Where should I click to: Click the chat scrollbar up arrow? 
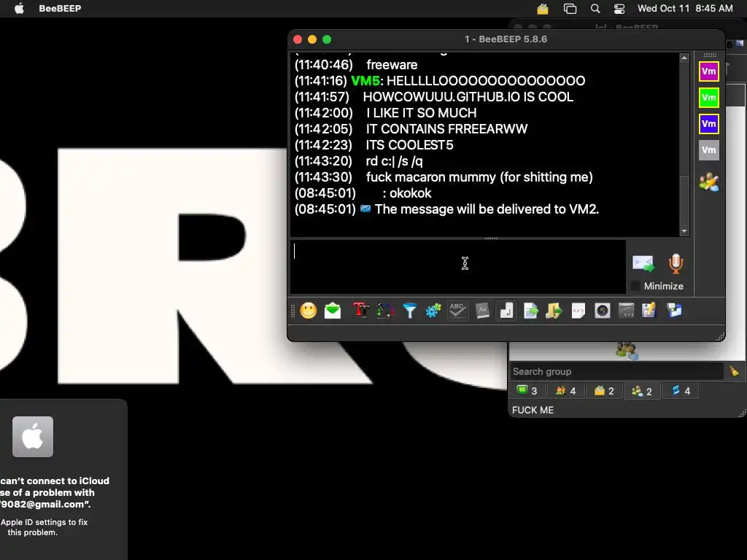tap(684, 58)
